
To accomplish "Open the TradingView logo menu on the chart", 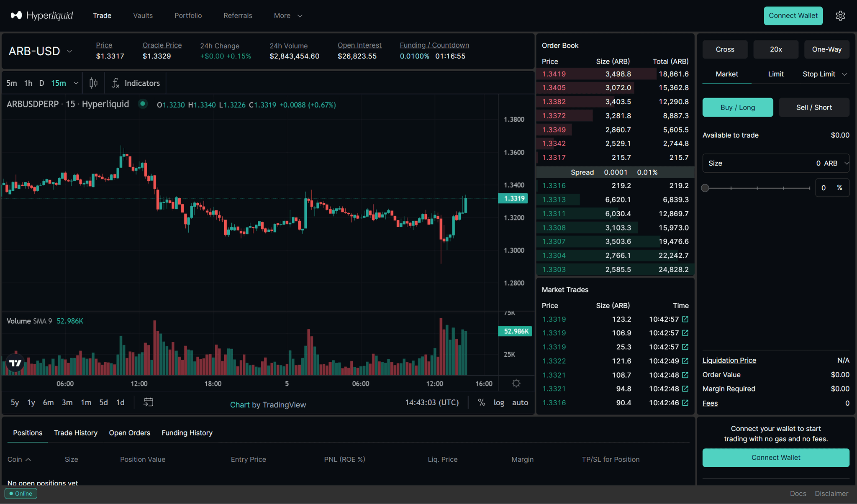I will click(15, 363).
